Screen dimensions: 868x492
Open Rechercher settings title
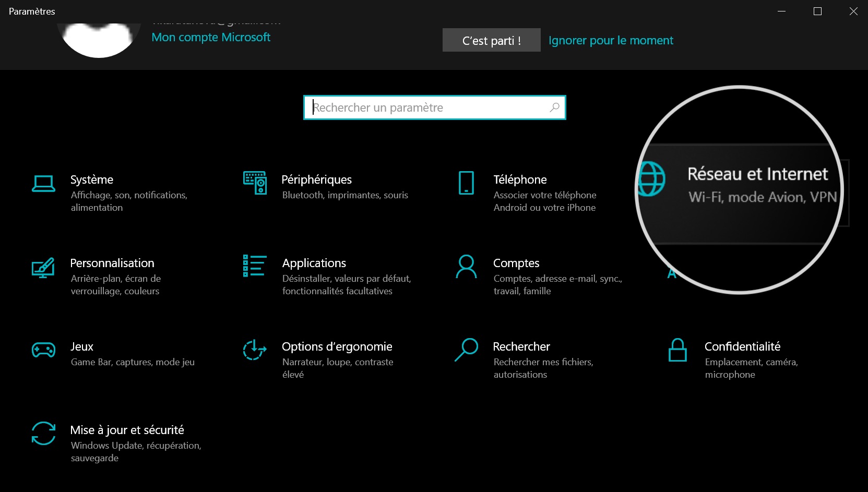521,346
